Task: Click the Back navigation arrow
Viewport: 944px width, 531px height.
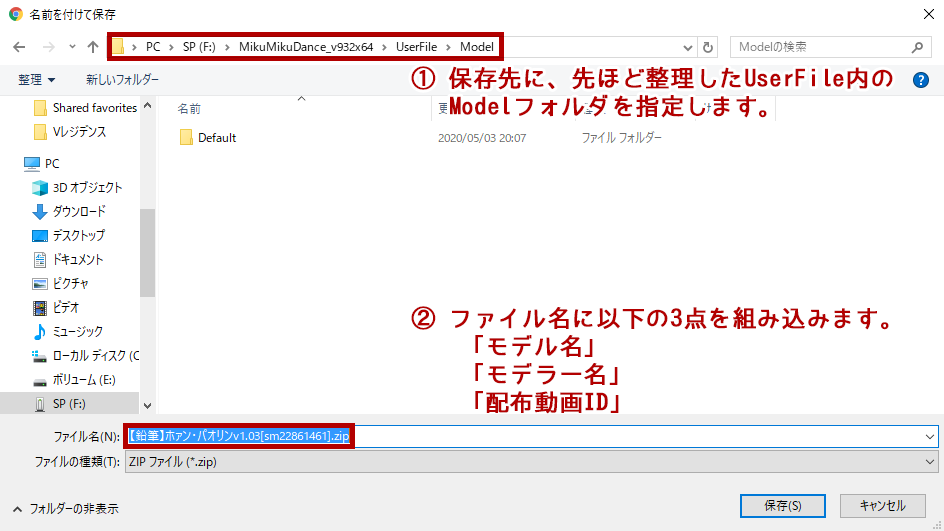Action: click(19, 47)
